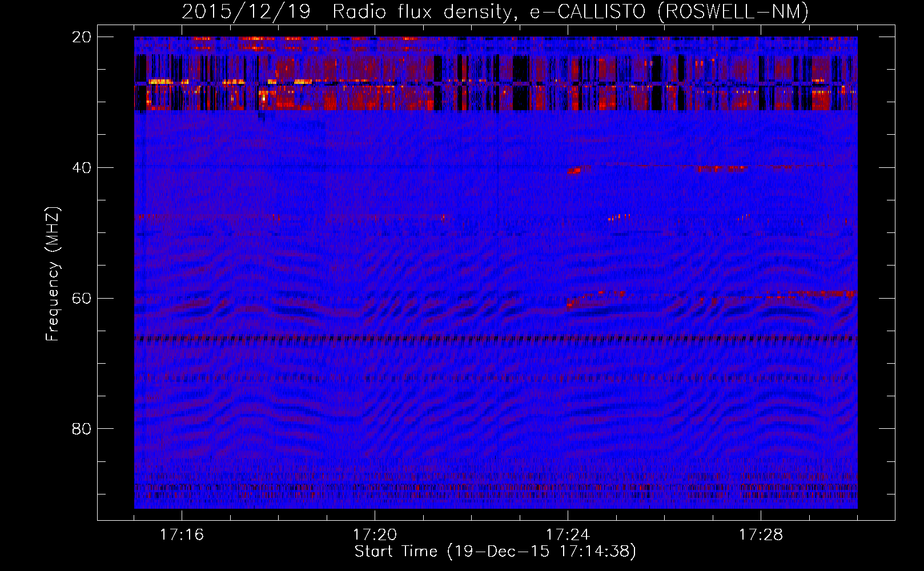
Task: Click the frequency tick label '20'
Action: click(x=82, y=37)
